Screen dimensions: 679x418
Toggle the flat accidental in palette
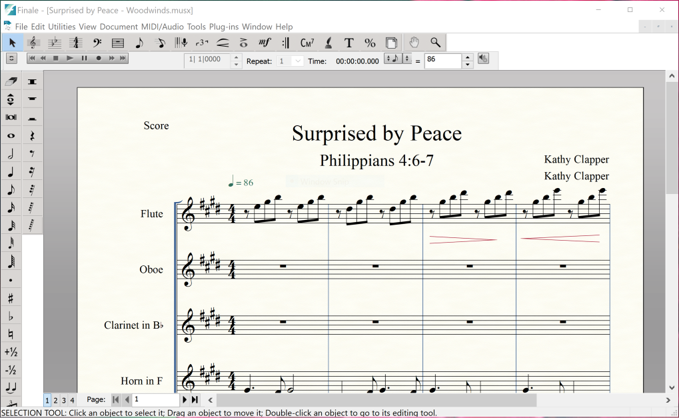11,316
